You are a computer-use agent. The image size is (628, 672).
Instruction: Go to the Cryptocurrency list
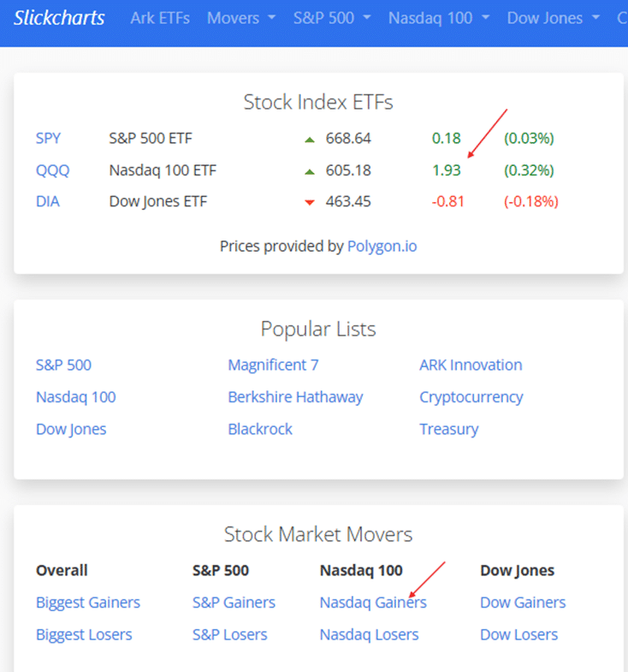(471, 397)
